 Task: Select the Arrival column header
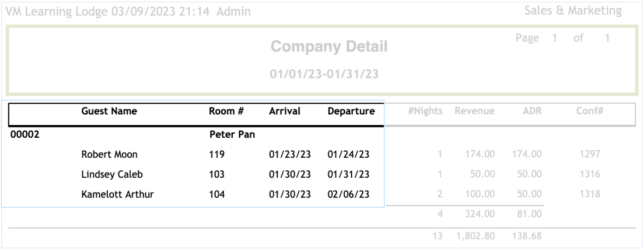click(285, 111)
